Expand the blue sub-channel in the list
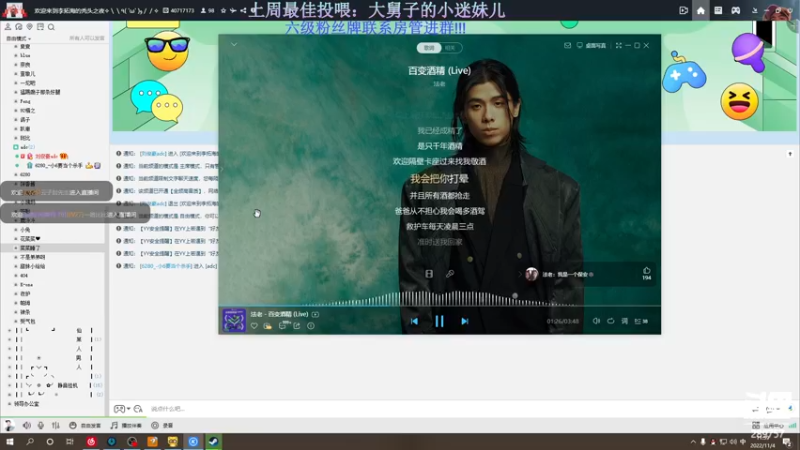Screen dimensions: 800x450 pos(24,55)
